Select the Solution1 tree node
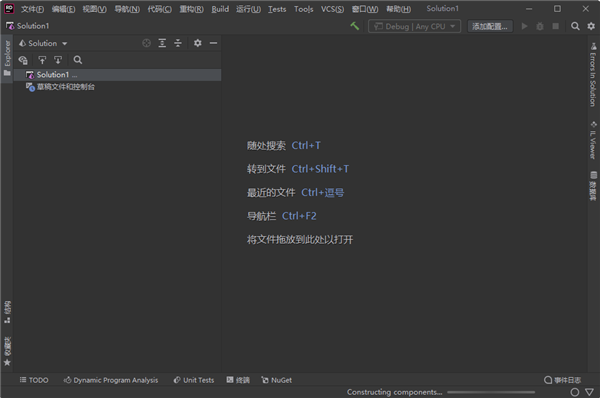600x398 pixels. click(117, 75)
